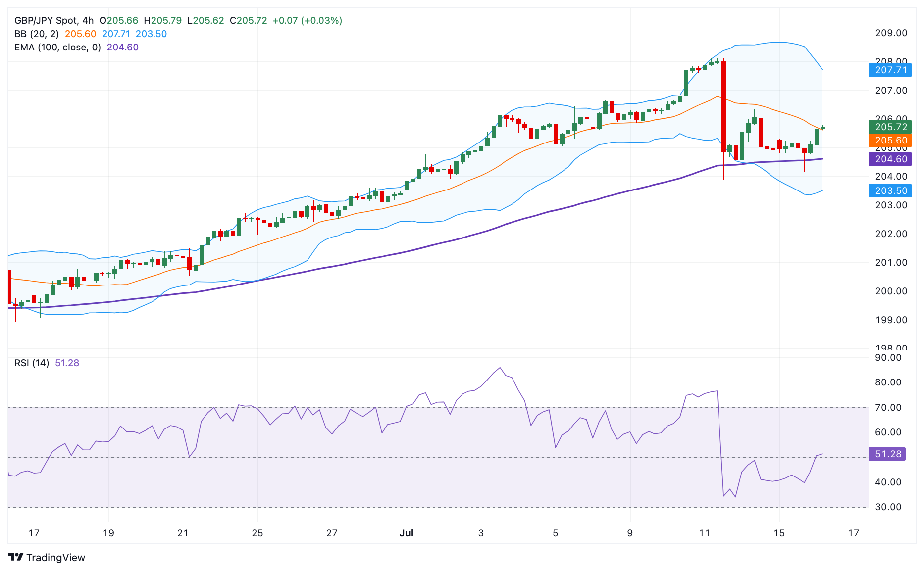Click the TradingView brand text
This screenshot has height=571, width=924.
click(x=55, y=558)
